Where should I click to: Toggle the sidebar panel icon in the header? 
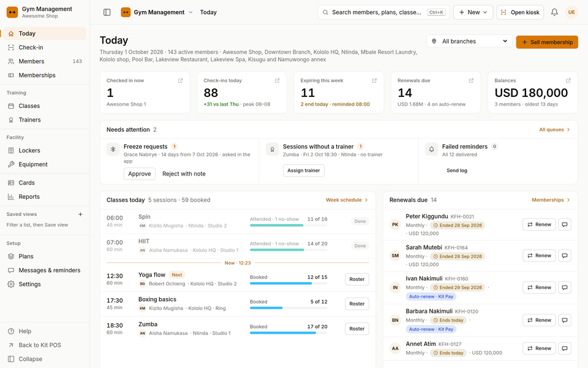tap(107, 12)
